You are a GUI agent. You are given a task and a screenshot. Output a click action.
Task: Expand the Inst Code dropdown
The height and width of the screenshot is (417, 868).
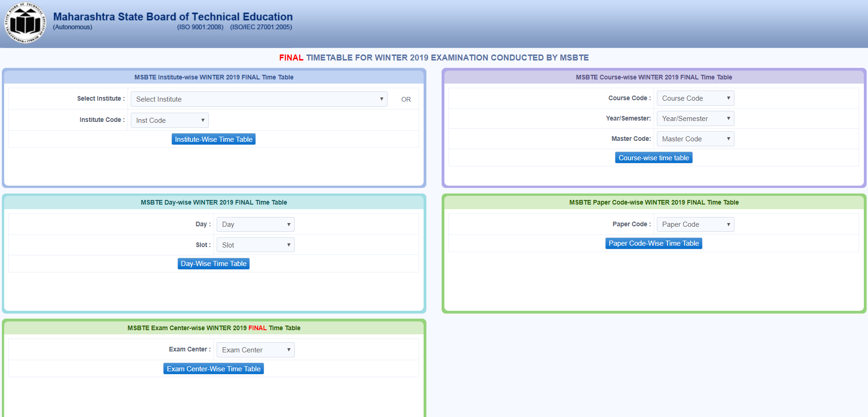coord(170,121)
